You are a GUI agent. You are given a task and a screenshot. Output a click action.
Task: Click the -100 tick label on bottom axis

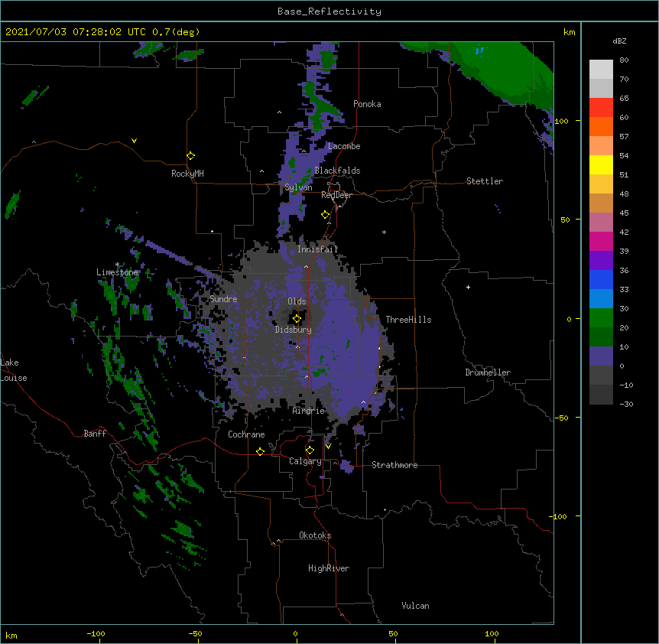pos(96,633)
